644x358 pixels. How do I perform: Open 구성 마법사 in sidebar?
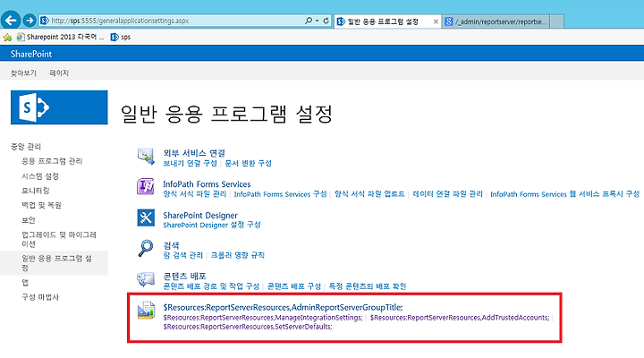click(x=40, y=297)
